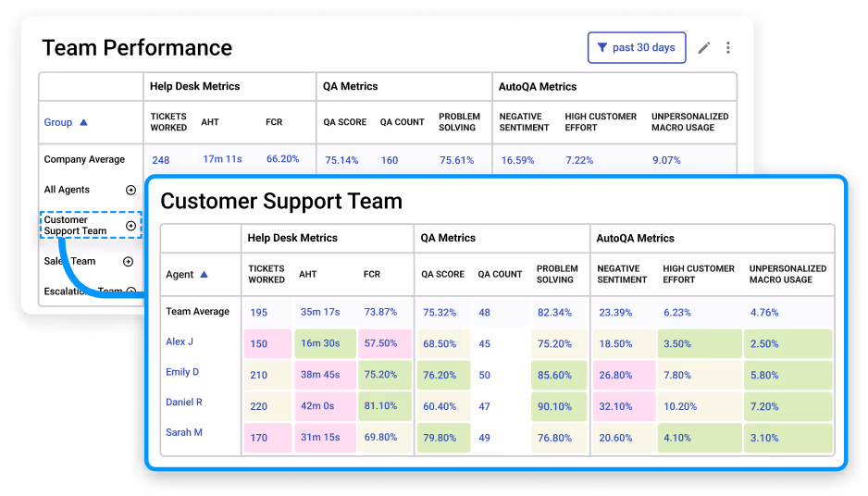
Task: Click Team Average FCR 73.87%
Action: coord(380,312)
